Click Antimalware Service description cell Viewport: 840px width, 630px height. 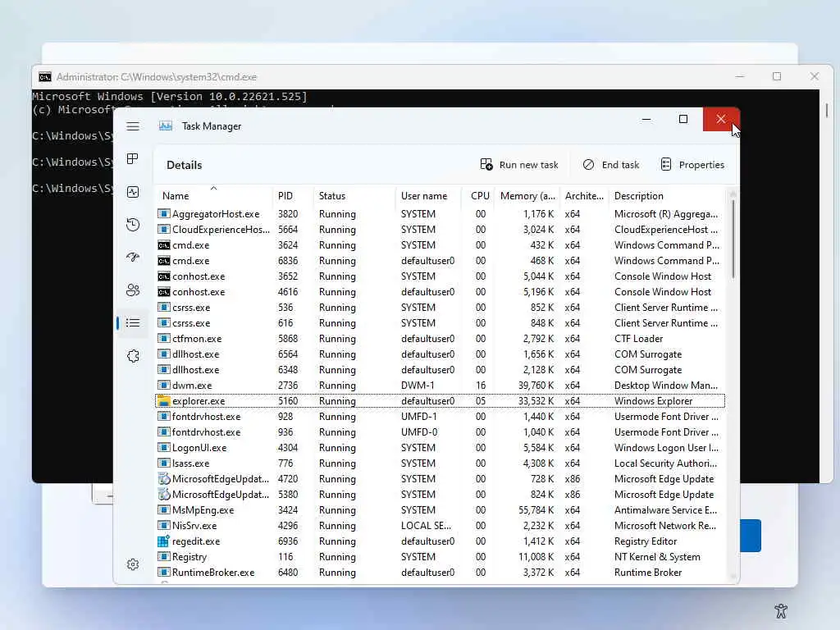click(665, 510)
